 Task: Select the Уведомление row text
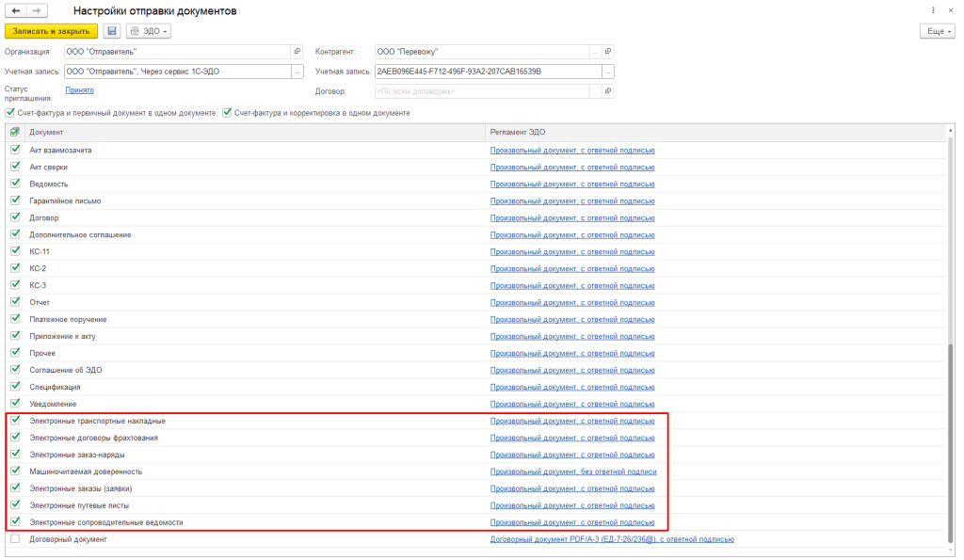point(53,404)
